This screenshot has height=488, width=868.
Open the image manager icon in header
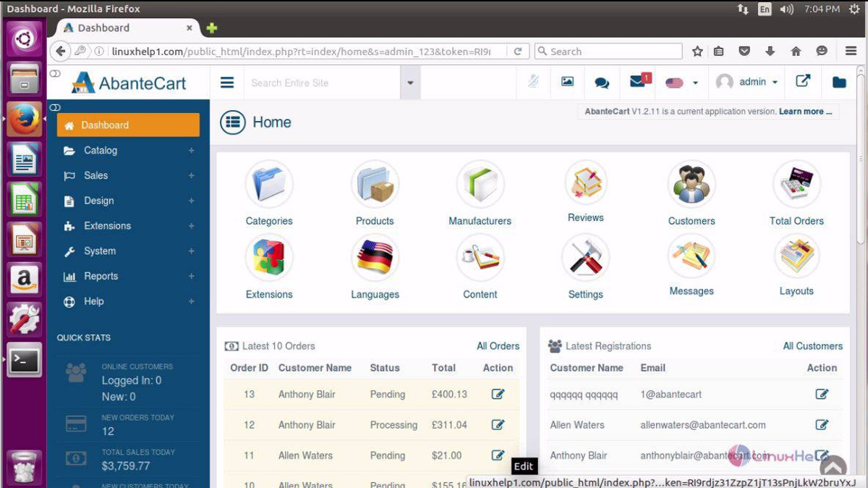tap(568, 82)
